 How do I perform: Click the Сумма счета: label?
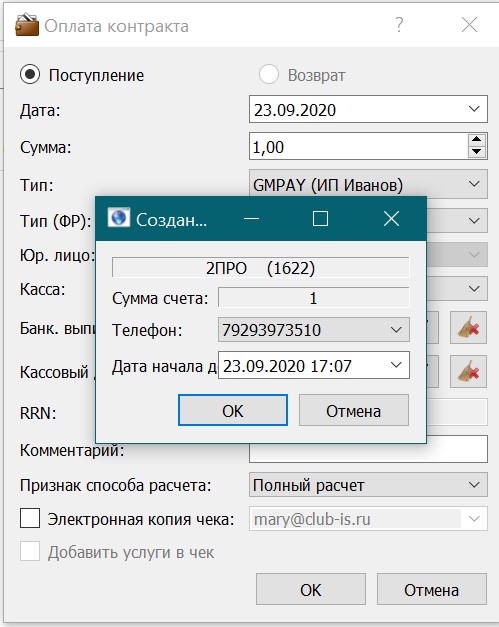pyautogui.click(x=160, y=298)
